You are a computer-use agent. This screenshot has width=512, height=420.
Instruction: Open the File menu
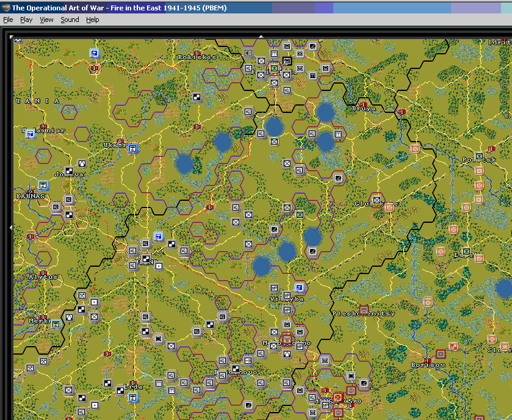click(x=8, y=20)
